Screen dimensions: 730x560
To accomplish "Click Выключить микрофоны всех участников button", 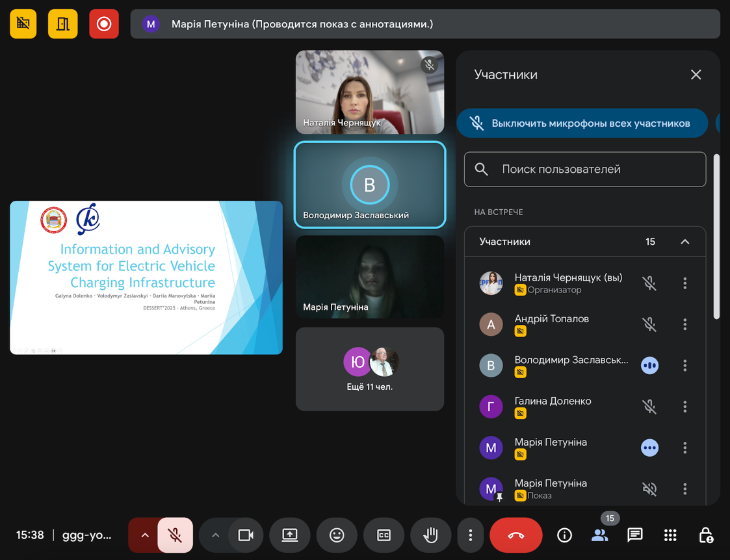I will 582,123.
